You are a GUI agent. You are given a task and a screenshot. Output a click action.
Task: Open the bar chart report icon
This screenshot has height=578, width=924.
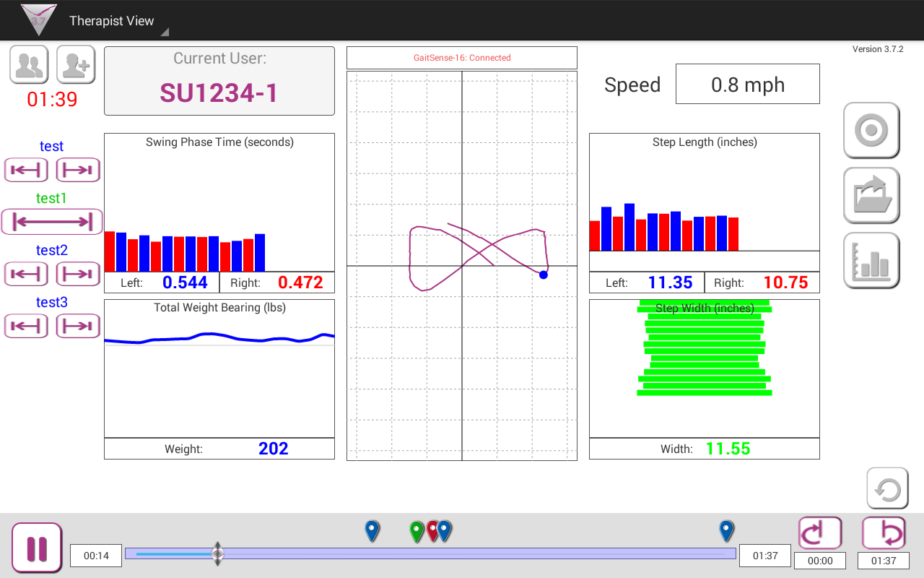click(871, 261)
